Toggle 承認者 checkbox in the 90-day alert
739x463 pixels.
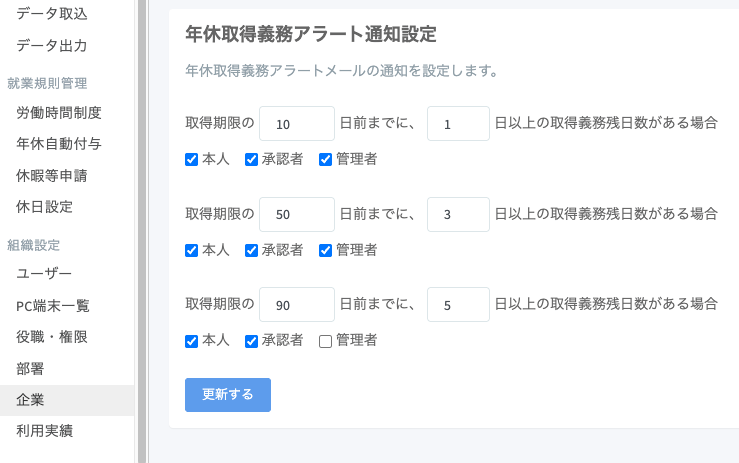(252, 341)
